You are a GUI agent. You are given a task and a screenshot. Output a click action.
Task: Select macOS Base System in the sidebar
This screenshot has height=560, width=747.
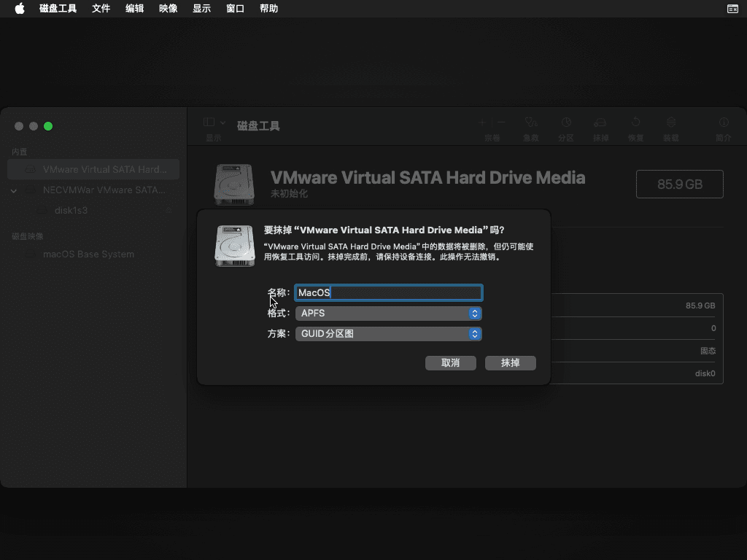[88, 254]
